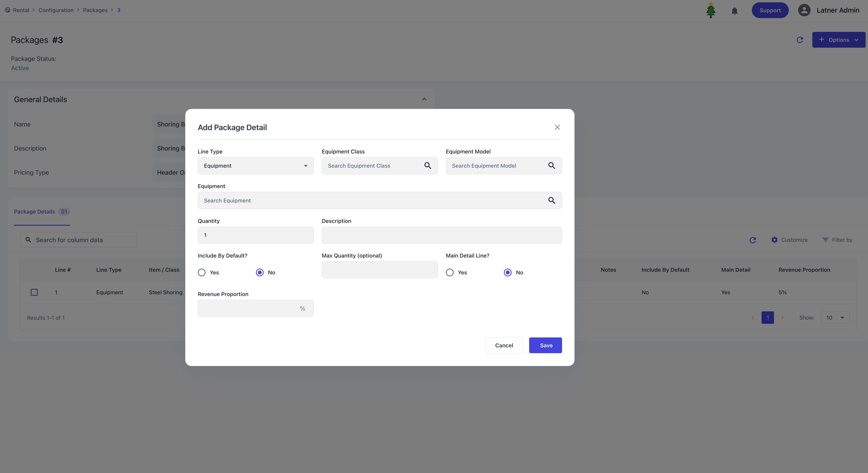
Task: Switch to the Package Details tab
Action: point(34,211)
